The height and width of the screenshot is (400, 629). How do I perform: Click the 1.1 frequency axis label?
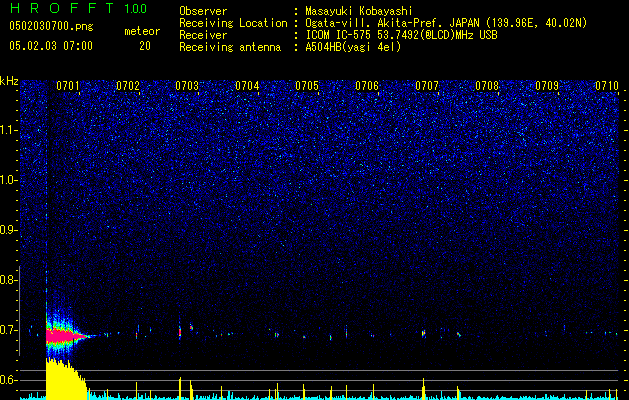pyautogui.click(x=8, y=130)
